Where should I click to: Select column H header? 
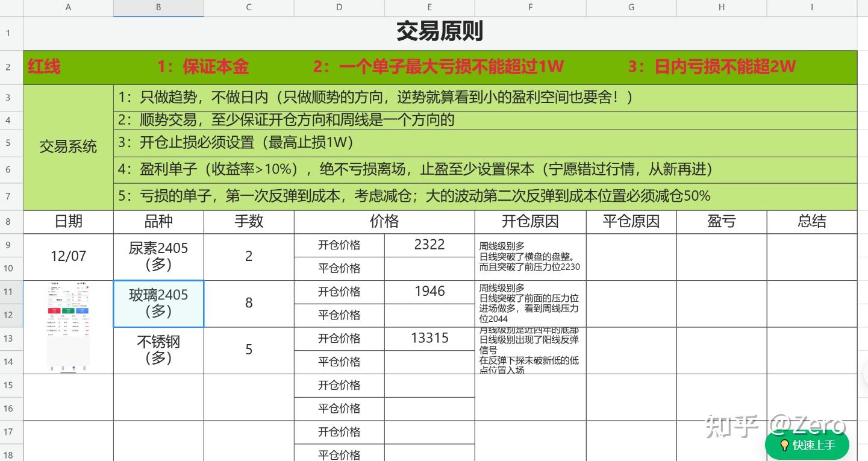coord(722,8)
